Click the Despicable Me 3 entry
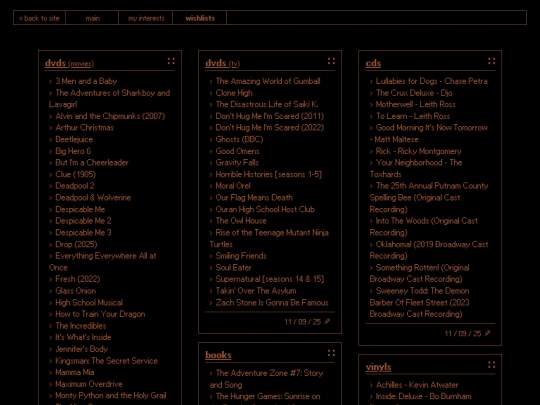 click(83, 232)
